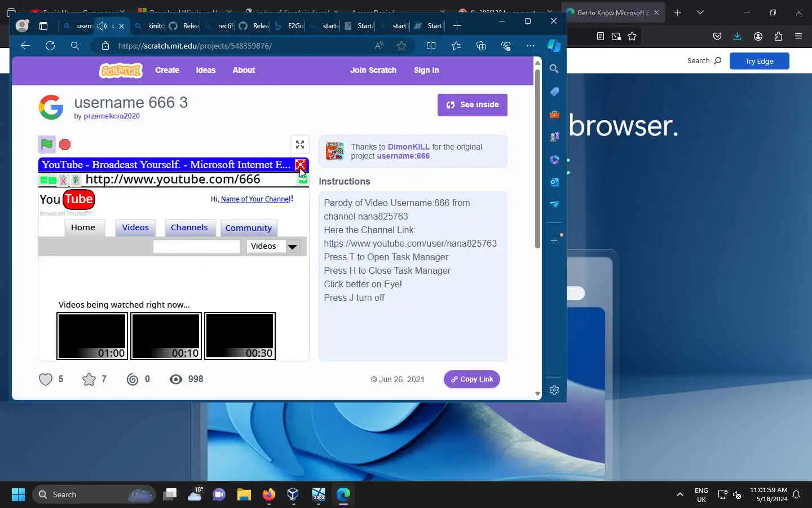
Task: Toggle split screen in Edge
Action: click(431, 46)
